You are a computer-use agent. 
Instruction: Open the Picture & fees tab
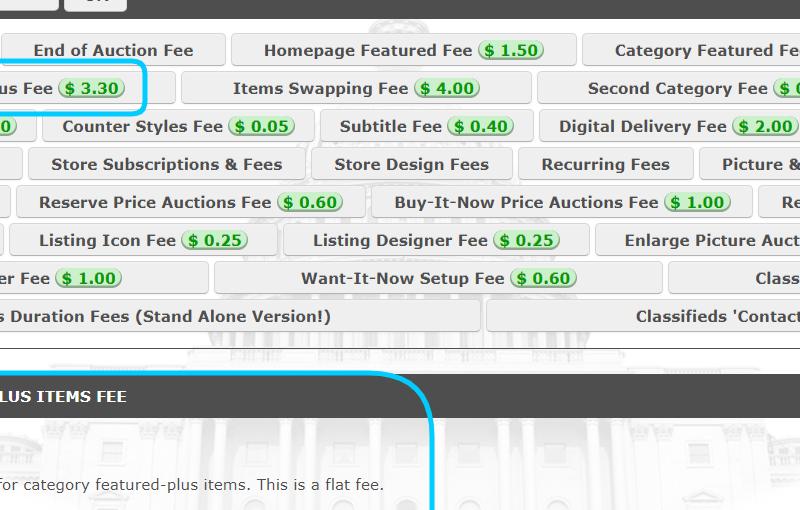click(749, 164)
